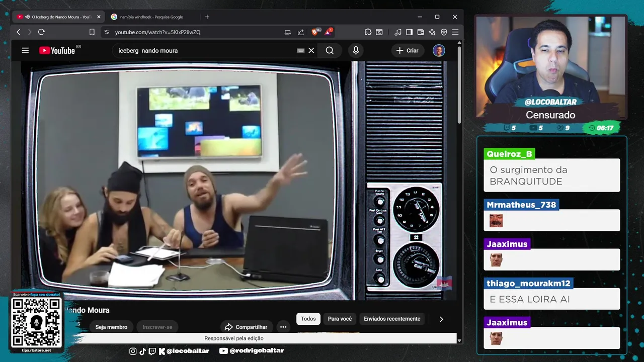The height and width of the screenshot is (362, 644).
Task: Open the Leo AI sparkle icon
Action: point(432,32)
